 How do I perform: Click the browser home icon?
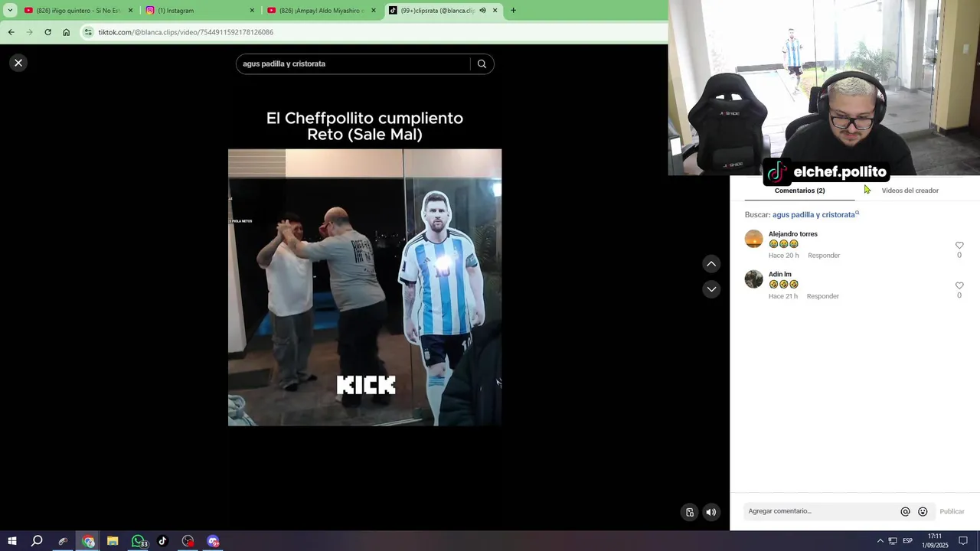(x=66, y=32)
